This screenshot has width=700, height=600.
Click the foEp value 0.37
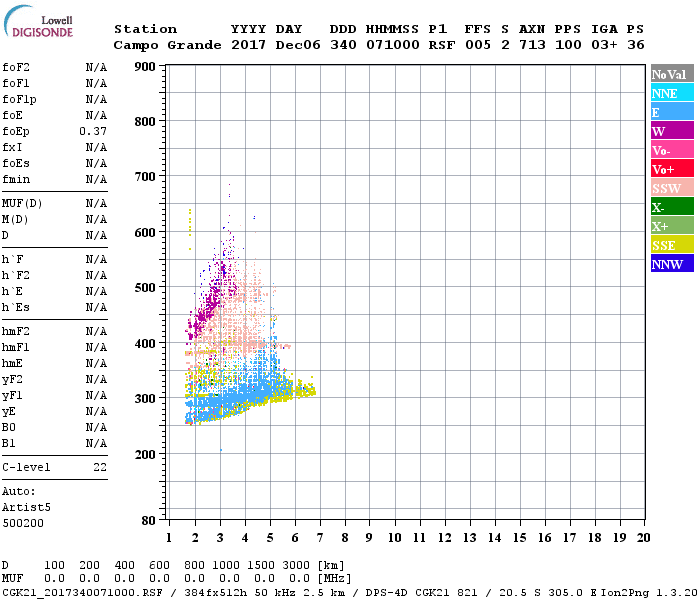click(93, 131)
